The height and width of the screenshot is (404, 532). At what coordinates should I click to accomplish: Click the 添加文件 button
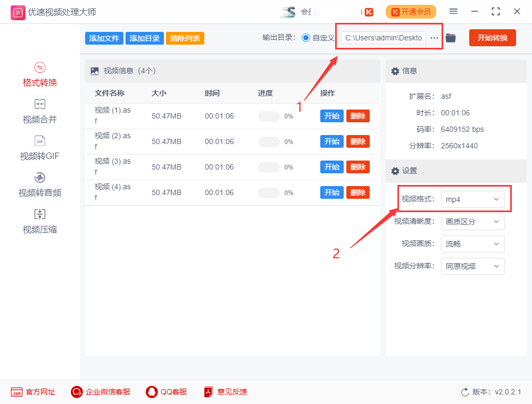[x=104, y=38]
